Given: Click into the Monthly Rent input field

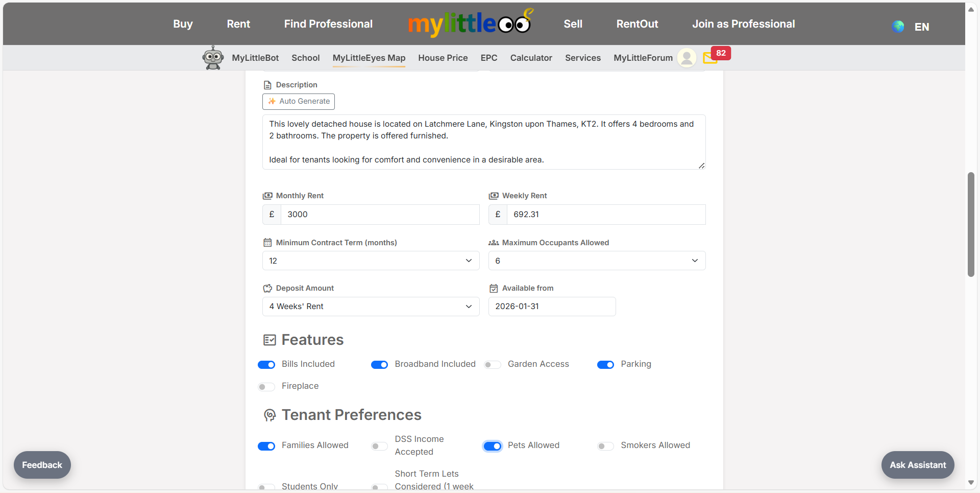Looking at the screenshot, I should point(380,215).
